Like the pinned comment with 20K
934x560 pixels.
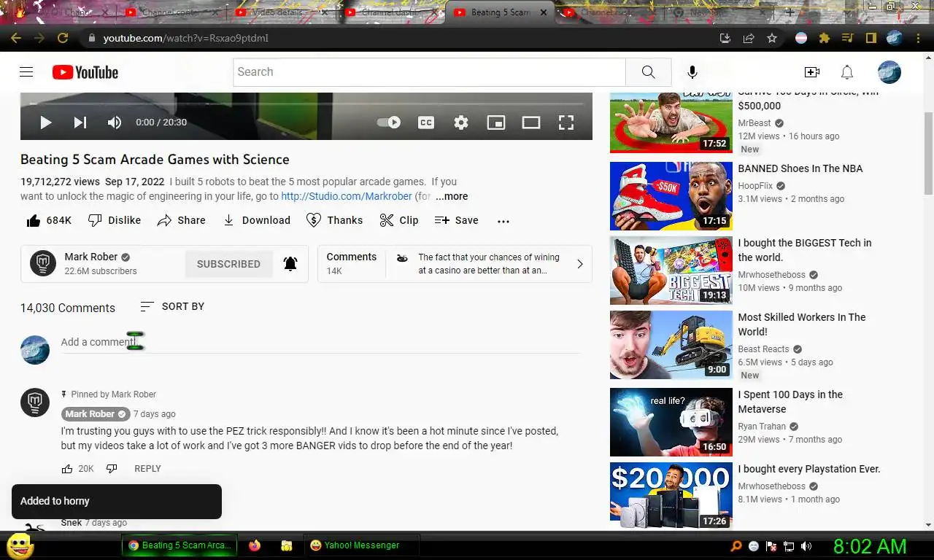pyautogui.click(x=67, y=469)
